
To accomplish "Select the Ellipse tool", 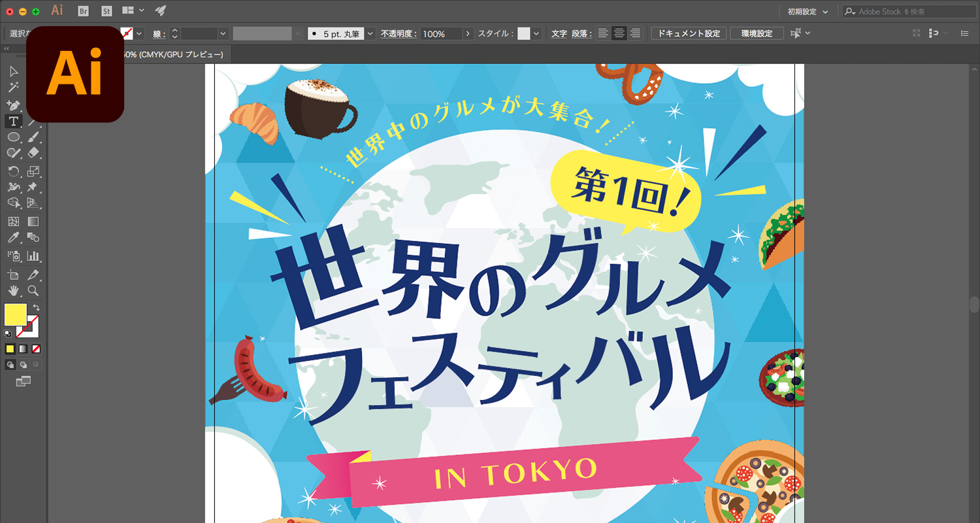I will tap(13, 137).
